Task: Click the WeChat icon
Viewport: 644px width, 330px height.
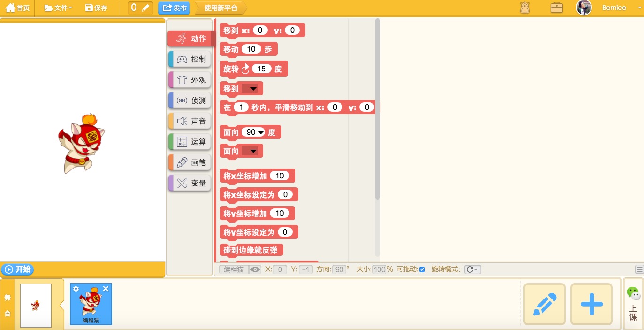Action: (633, 293)
